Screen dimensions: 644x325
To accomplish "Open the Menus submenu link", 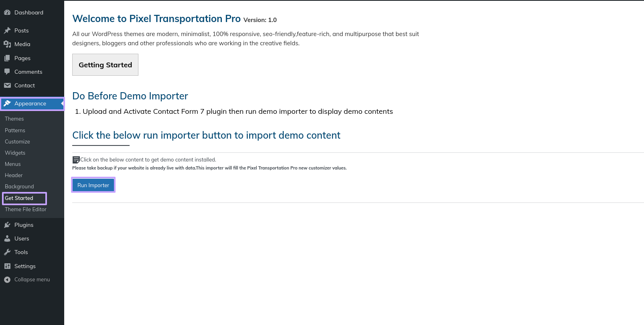I will pyautogui.click(x=13, y=164).
